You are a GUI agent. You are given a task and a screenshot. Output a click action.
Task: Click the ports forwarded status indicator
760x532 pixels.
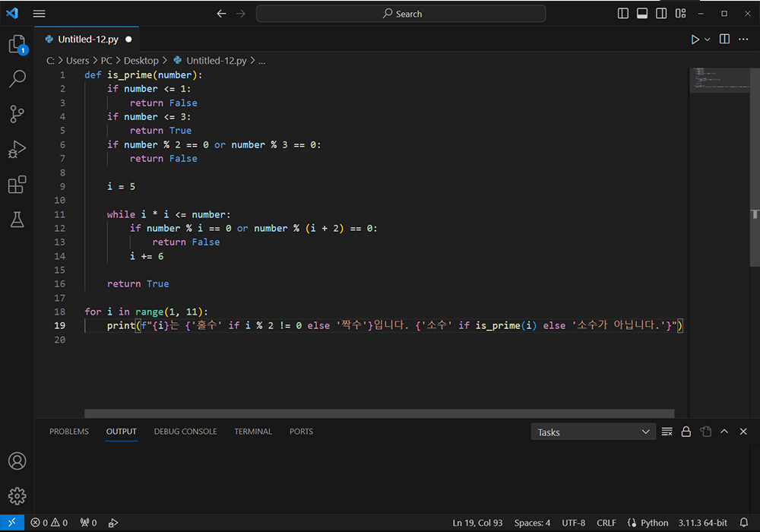point(89,522)
